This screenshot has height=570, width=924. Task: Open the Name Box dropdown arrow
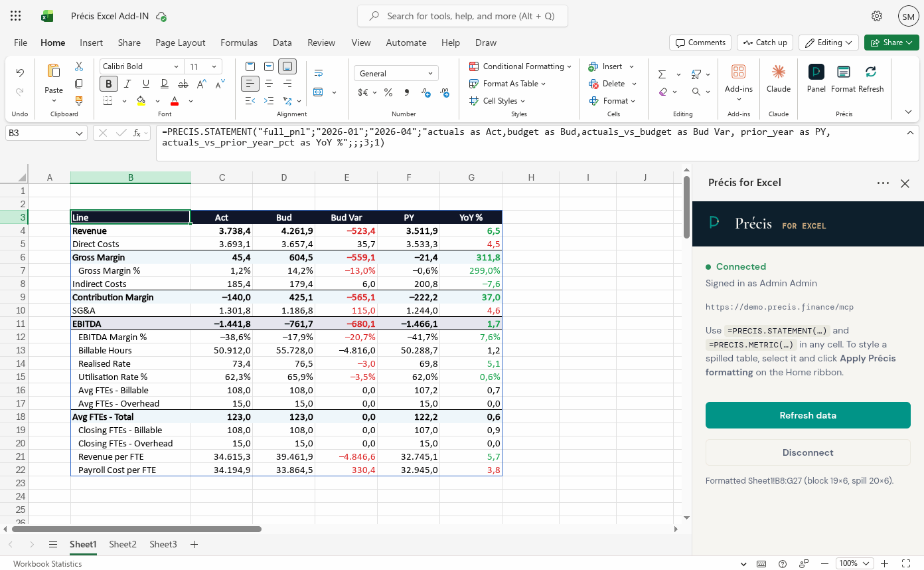80,133
